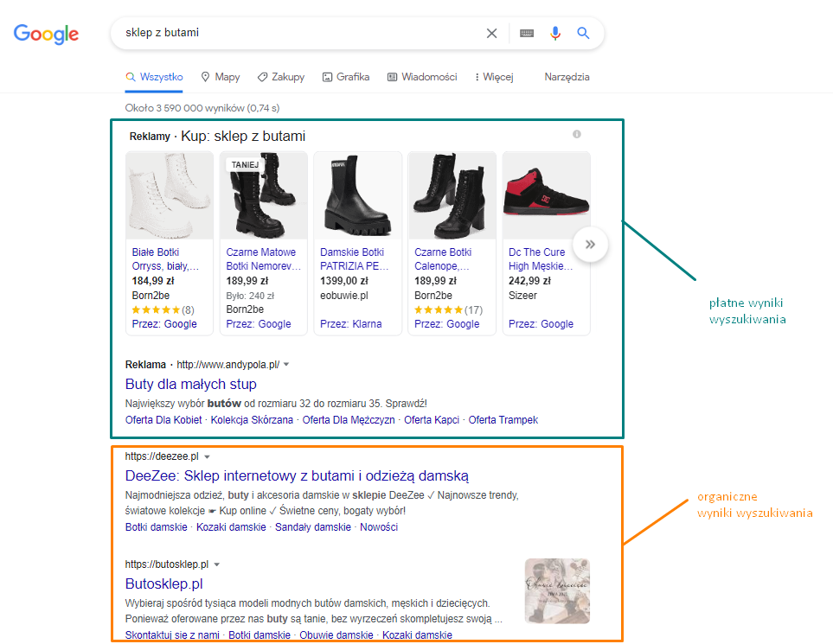
Task: Open the 'Buty dla małych stup' ad headline
Action: click(x=190, y=384)
